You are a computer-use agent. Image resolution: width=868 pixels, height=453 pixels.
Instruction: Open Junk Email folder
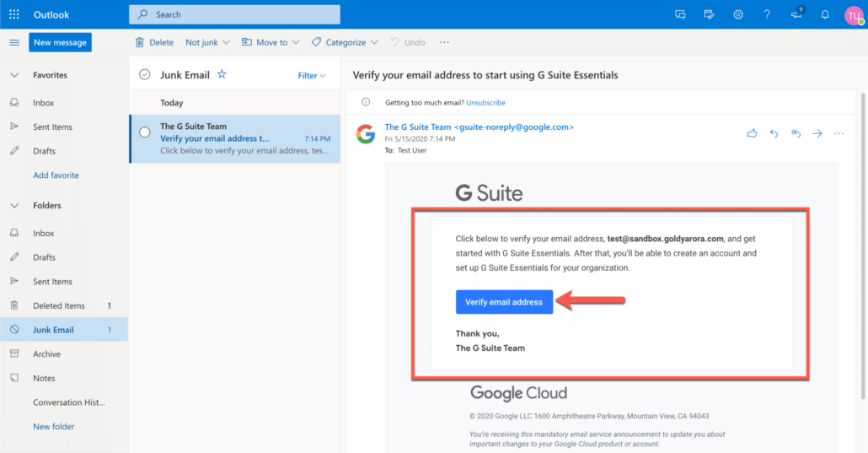64,329
